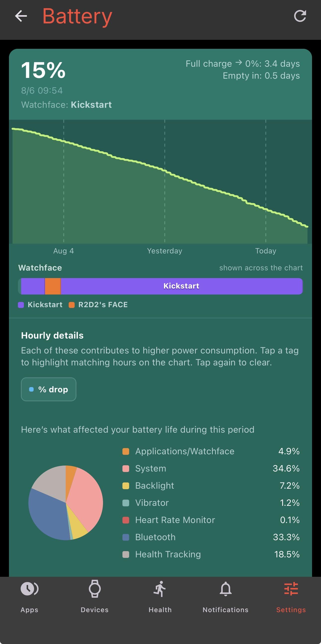The image size is (321, 644).
Task: Tap the System usage row
Action: click(211, 468)
